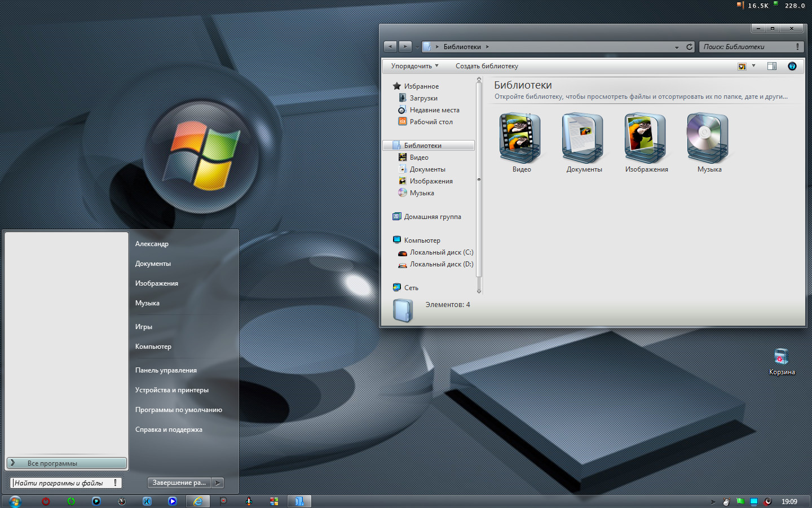Click the colorful four-squares taskbar icon
Viewport: 812px width, 508px height.
pos(274,501)
